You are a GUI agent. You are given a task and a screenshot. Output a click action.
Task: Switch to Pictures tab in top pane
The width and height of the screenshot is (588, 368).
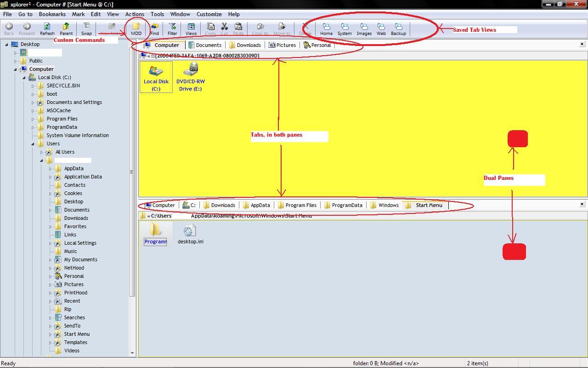click(x=282, y=45)
